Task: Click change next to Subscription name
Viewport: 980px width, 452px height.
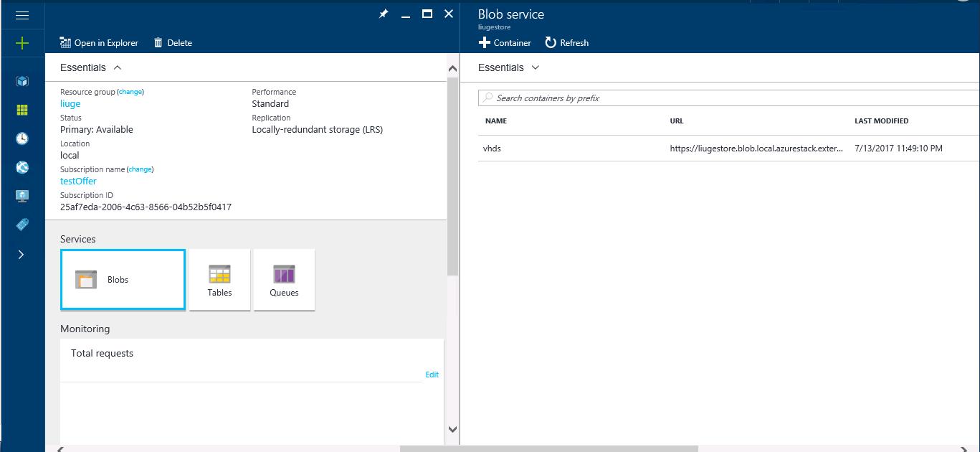Action: (x=140, y=169)
